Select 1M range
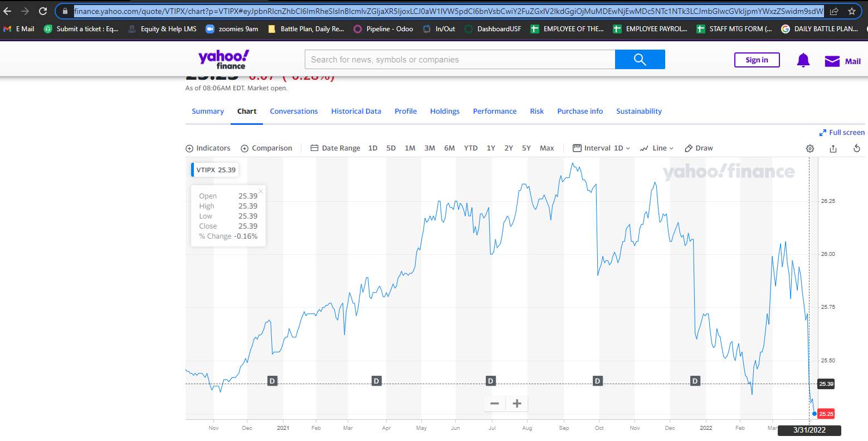The image size is (868, 441). (410, 148)
